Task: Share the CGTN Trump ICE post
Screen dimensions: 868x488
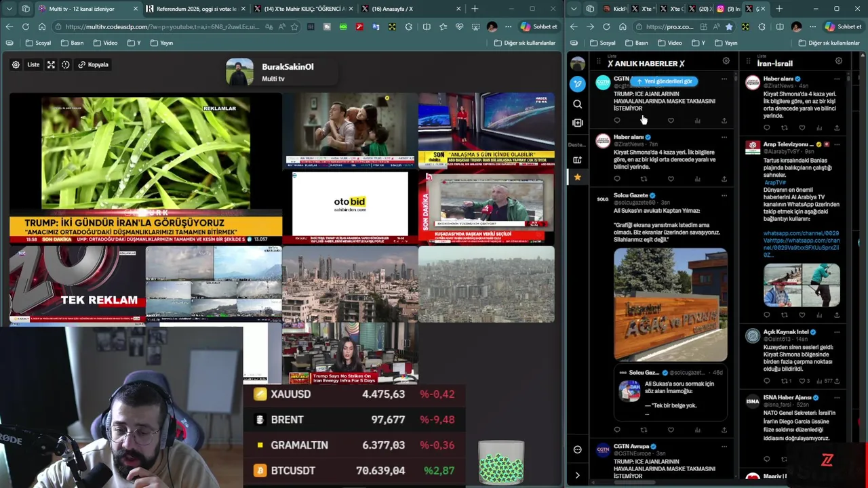Action: pyautogui.click(x=724, y=121)
